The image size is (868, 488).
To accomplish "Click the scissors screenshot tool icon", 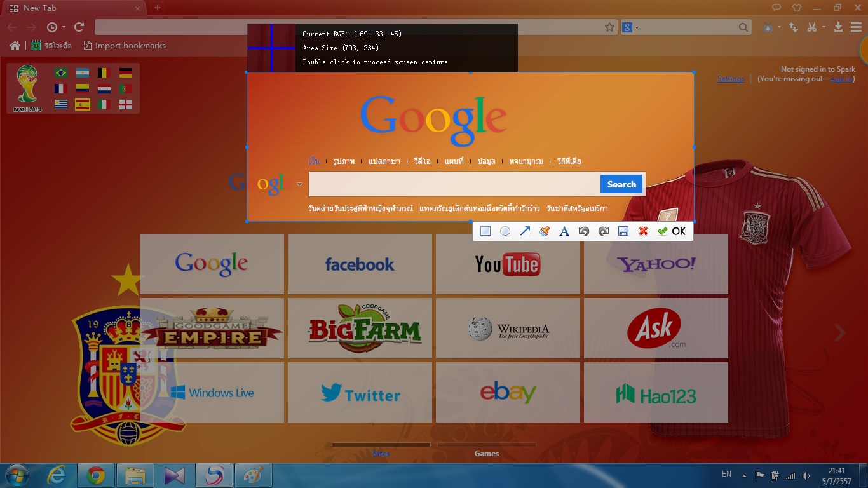I will pyautogui.click(x=812, y=27).
